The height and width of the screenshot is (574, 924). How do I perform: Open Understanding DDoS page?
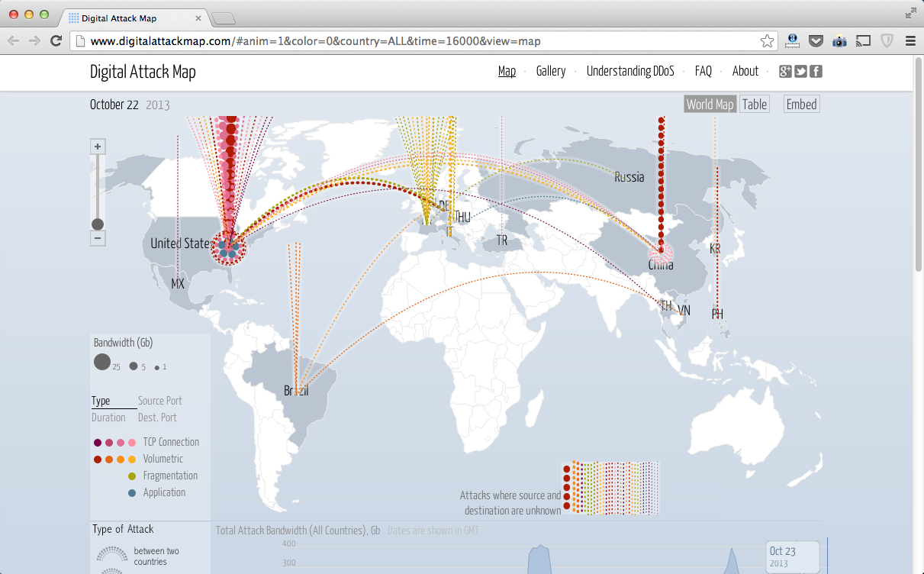pos(630,71)
